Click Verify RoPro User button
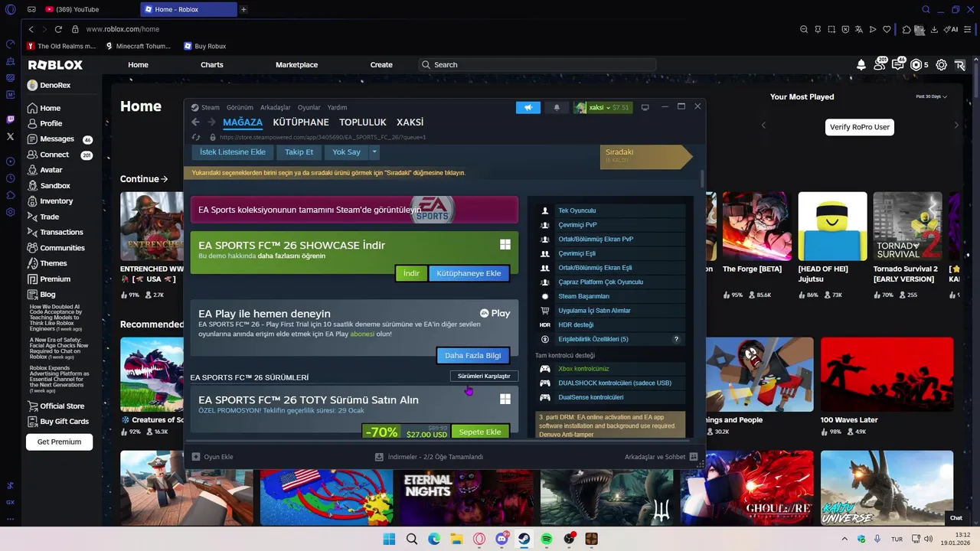Image resolution: width=980 pixels, height=551 pixels. 859,127
